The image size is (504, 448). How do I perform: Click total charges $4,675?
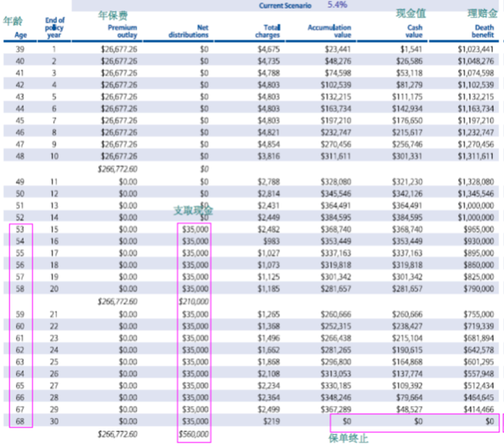tap(268, 49)
